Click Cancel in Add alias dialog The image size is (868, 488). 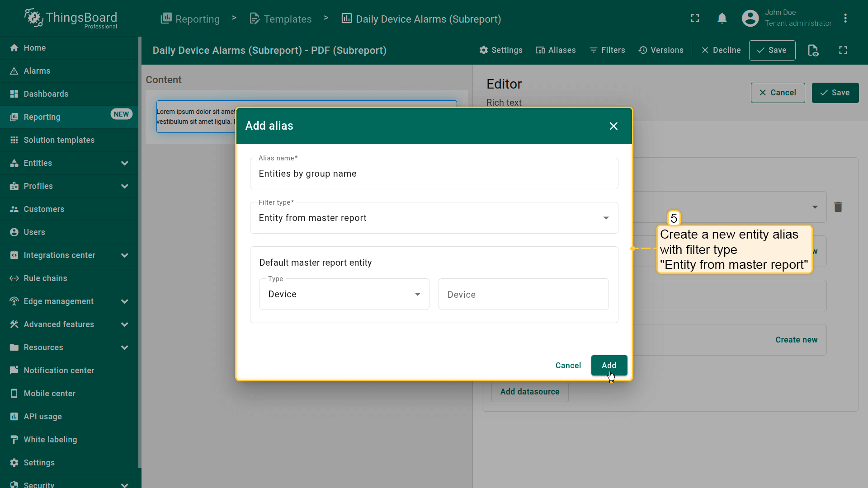tap(568, 365)
